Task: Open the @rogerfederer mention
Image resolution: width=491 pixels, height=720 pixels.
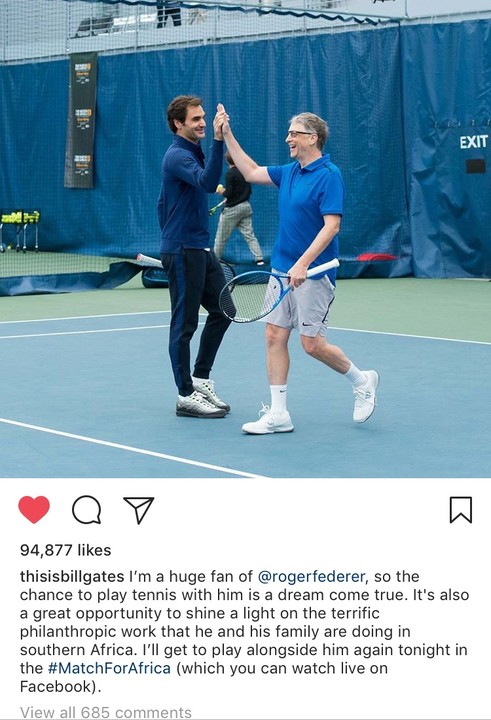Action: 312,576
